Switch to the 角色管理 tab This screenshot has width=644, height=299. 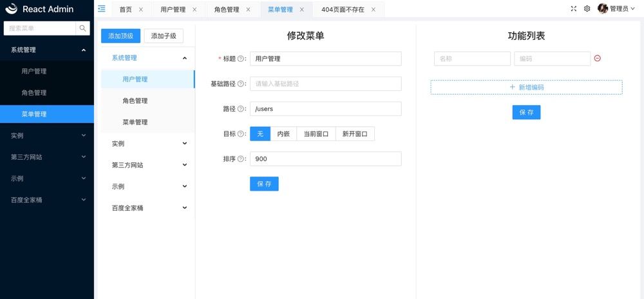coord(227,10)
